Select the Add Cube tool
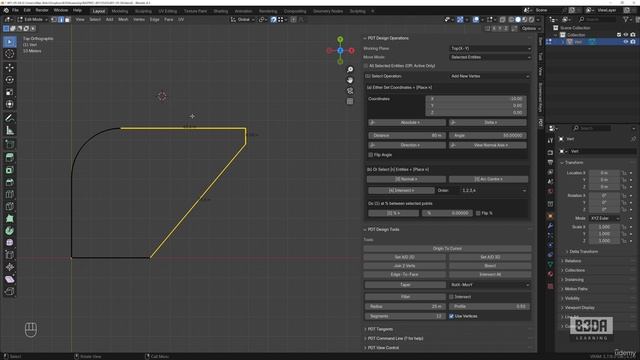640x360 pixels. pos(9,144)
